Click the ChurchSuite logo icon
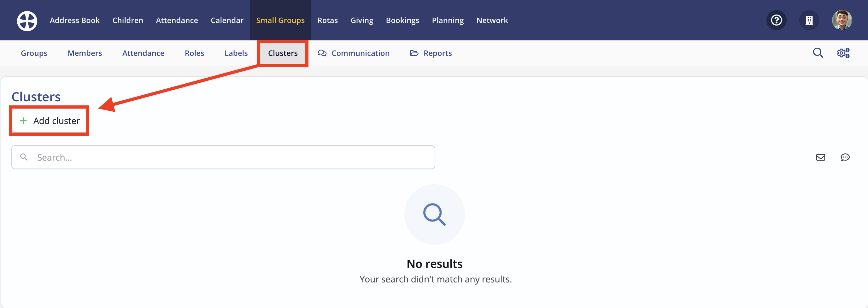The image size is (868, 308). (x=27, y=21)
